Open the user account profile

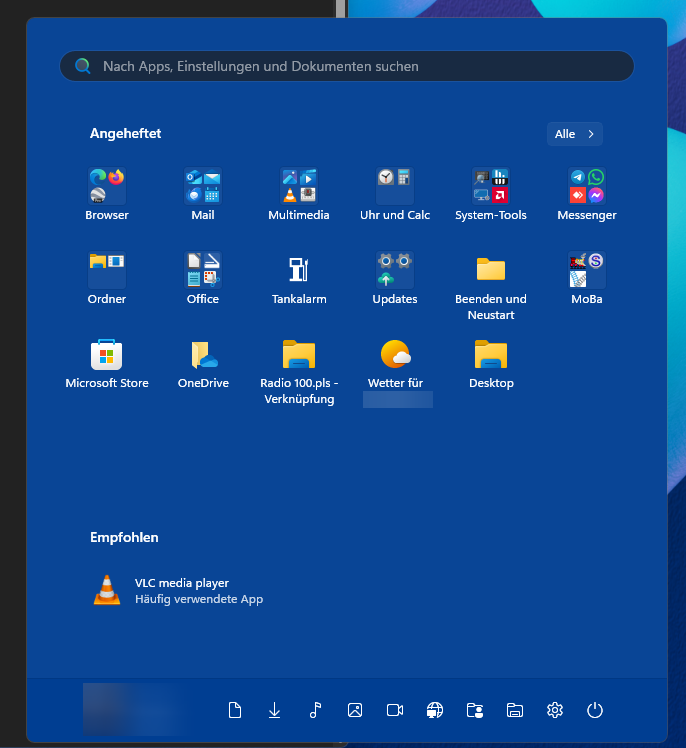pyautogui.click(x=136, y=709)
